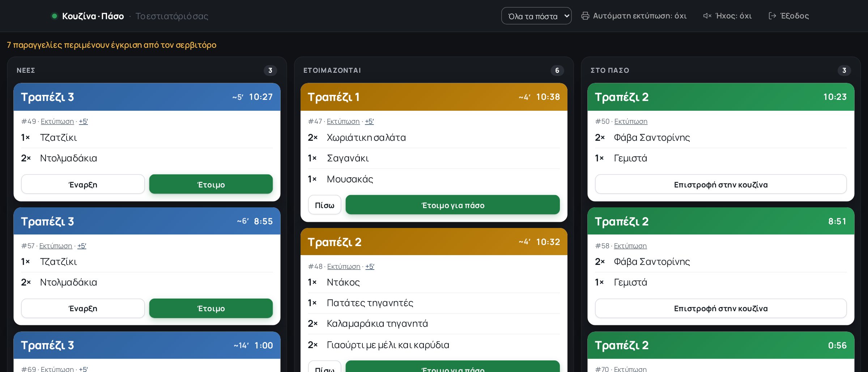Click the Έξοδος logout link
This screenshot has width=868, height=372.
point(789,16)
